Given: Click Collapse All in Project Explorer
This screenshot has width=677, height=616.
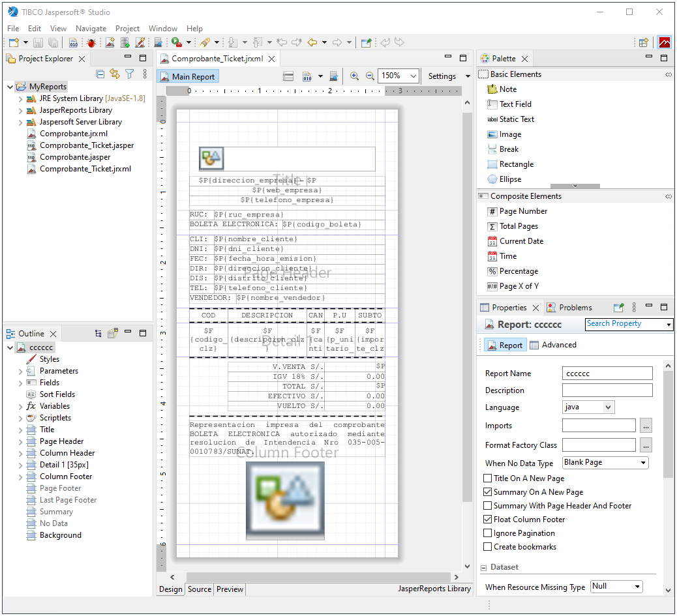Looking at the screenshot, I should coord(100,74).
